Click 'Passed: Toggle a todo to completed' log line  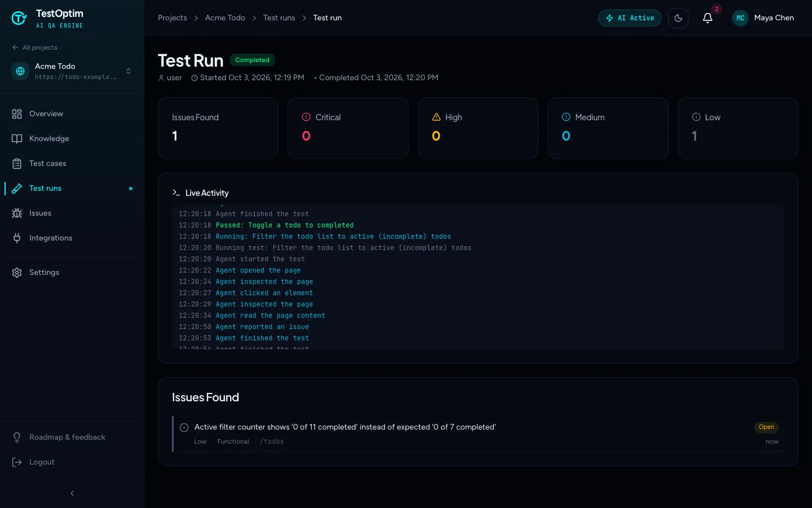pyautogui.click(x=285, y=225)
